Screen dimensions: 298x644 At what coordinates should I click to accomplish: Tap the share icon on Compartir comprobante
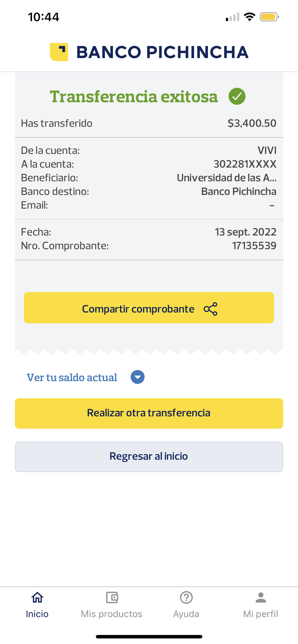[x=211, y=309]
